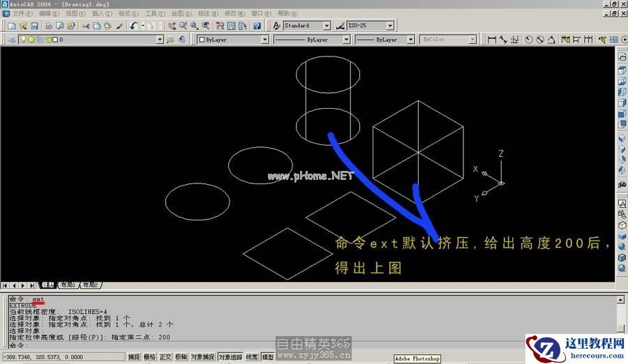Toggle 正交 (Ortho) mode in status bar
The width and height of the screenshot is (628, 364).
pyautogui.click(x=165, y=357)
